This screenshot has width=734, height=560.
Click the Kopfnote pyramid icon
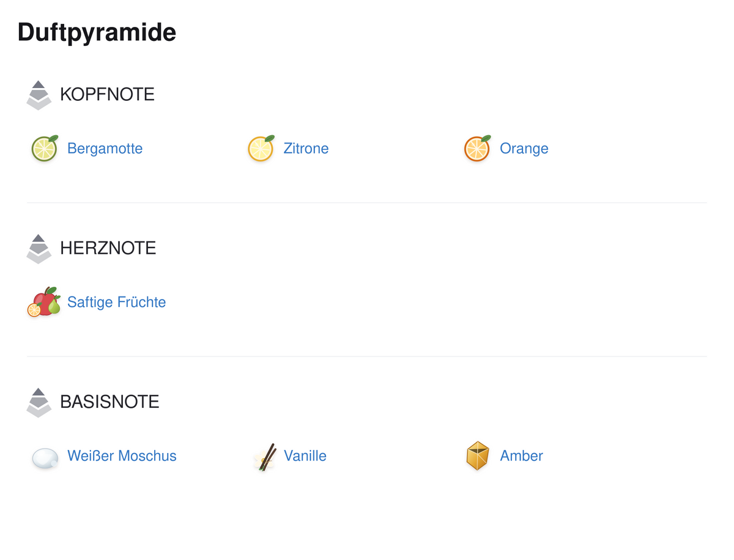point(39,95)
